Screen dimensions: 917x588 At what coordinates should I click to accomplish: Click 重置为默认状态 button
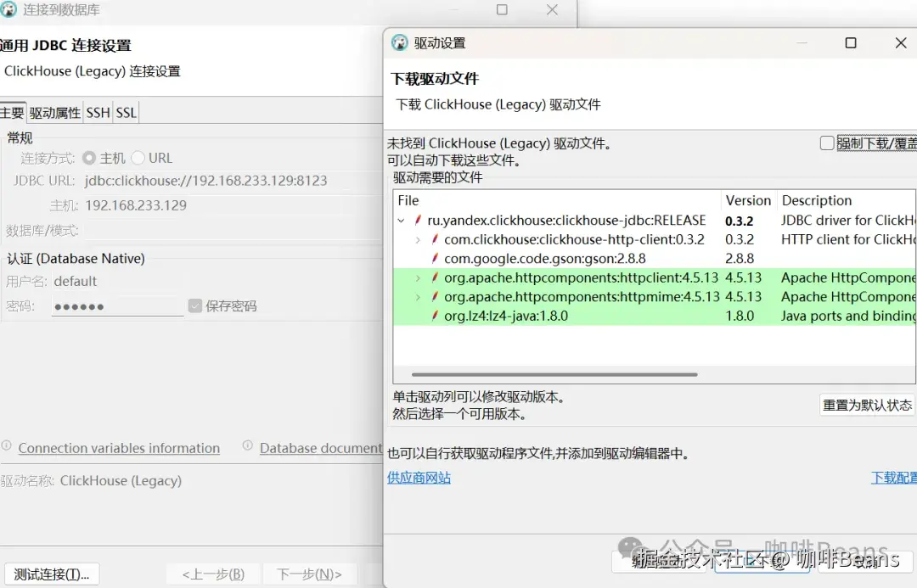point(867,405)
